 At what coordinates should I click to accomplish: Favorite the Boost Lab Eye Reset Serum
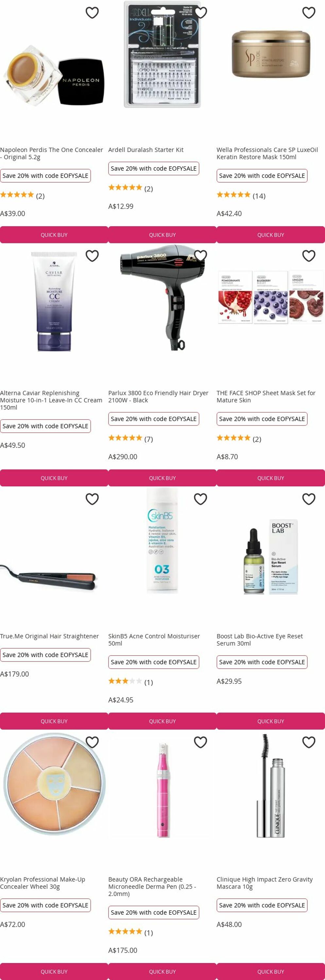point(309,499)
